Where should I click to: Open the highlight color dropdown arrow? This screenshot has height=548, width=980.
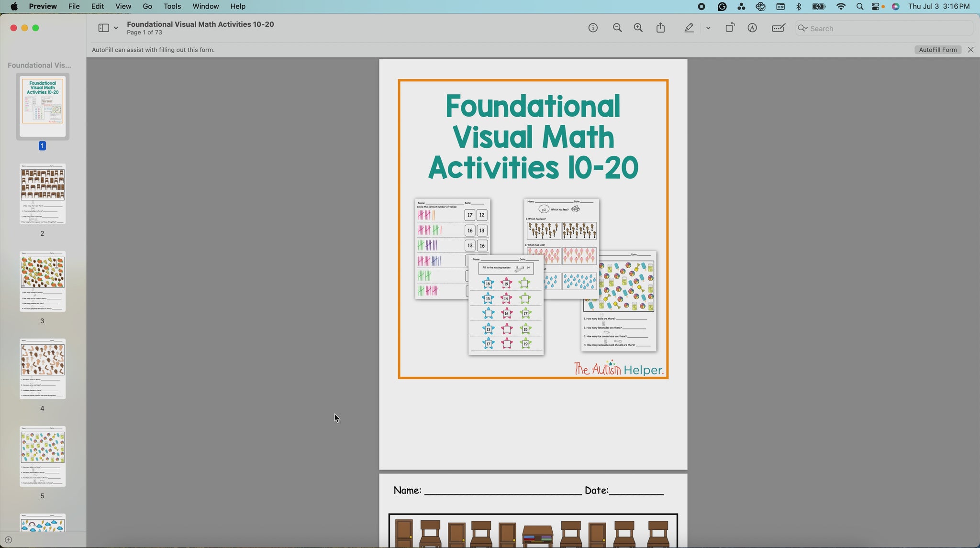coord(708,28)
